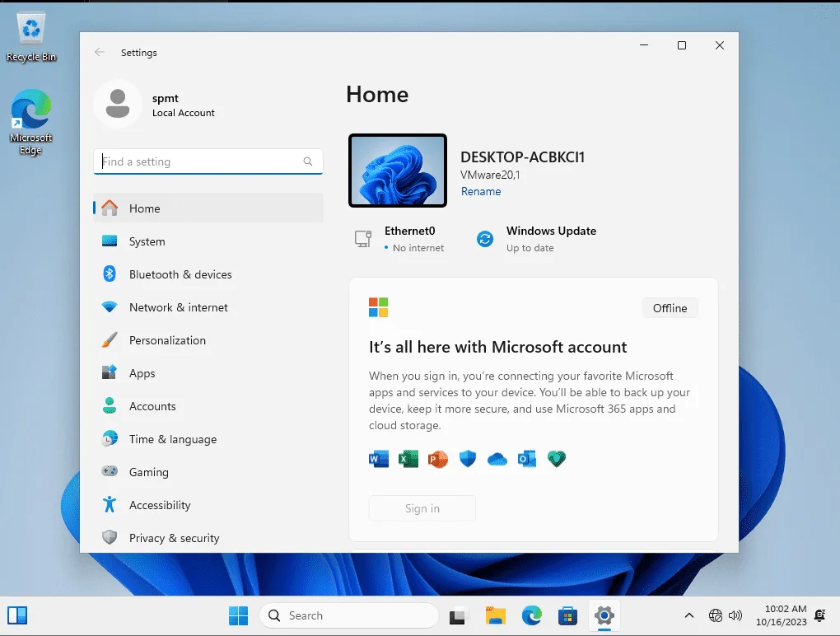Click the Sign in button
The height and width of the screenshot is (636, 840).
422,508
